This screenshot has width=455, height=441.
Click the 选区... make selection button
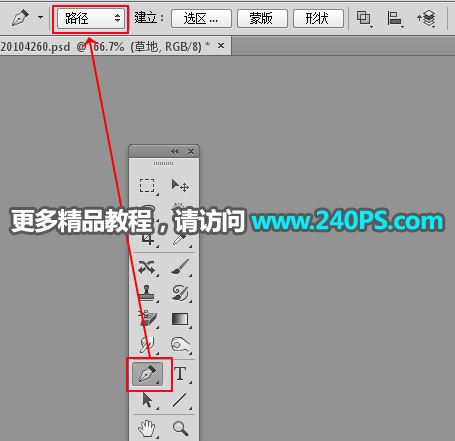coord(201,18)
